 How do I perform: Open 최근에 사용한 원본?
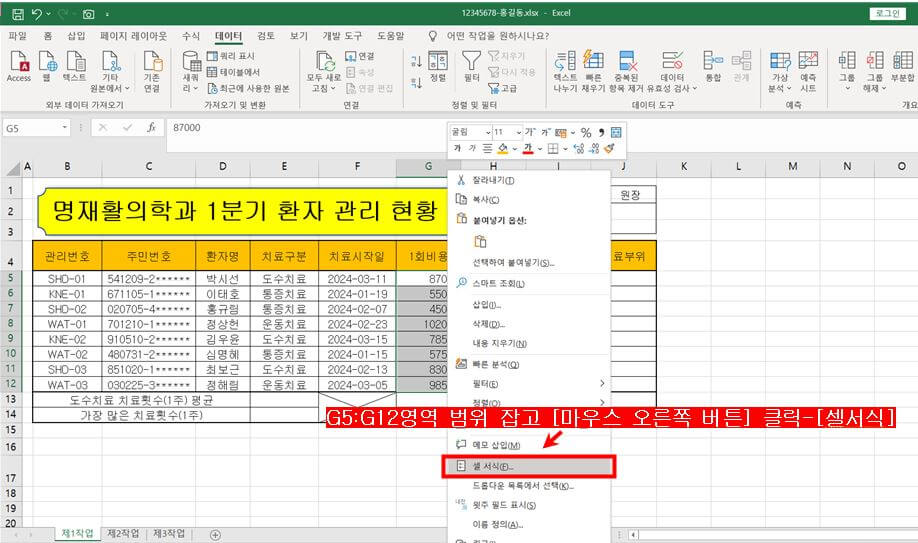[x=248, y=88]
